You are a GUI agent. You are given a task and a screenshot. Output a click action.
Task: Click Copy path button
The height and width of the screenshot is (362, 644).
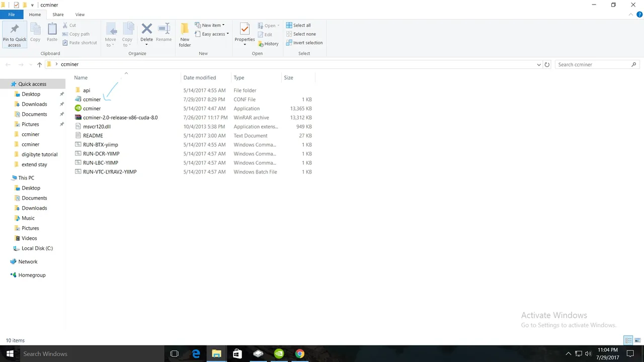76,34
